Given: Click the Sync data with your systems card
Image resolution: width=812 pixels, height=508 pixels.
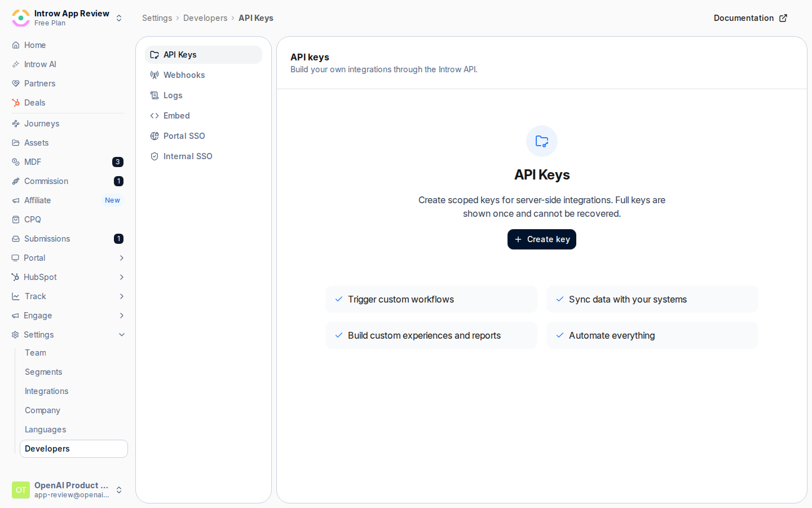Looking at the screenshot, I should pyautogui.click(x=652, y=299).
